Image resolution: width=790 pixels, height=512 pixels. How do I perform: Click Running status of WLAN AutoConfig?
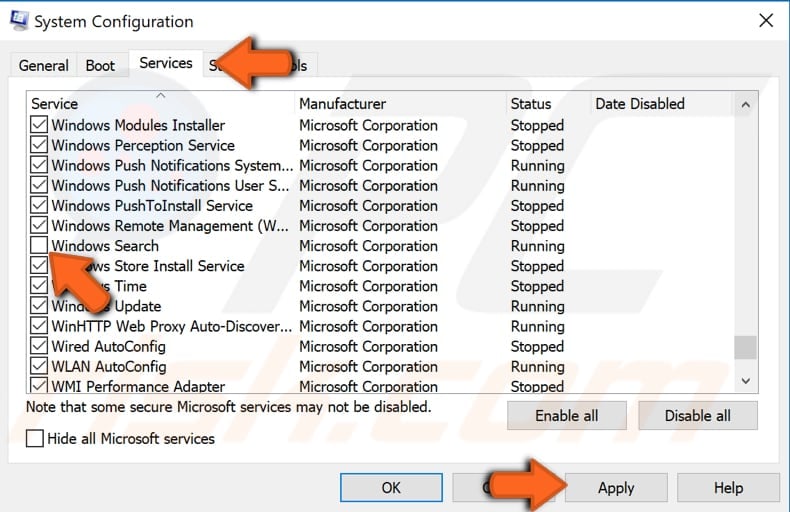click(x=538, y=367)
